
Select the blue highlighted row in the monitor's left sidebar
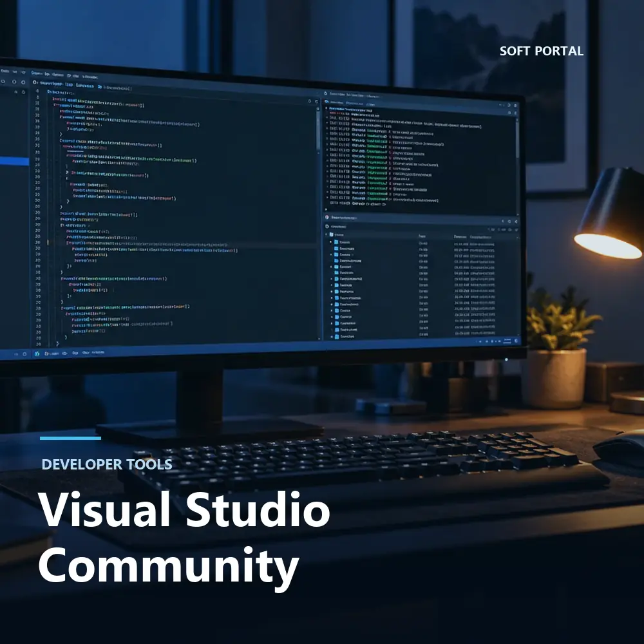coord(14,162)
